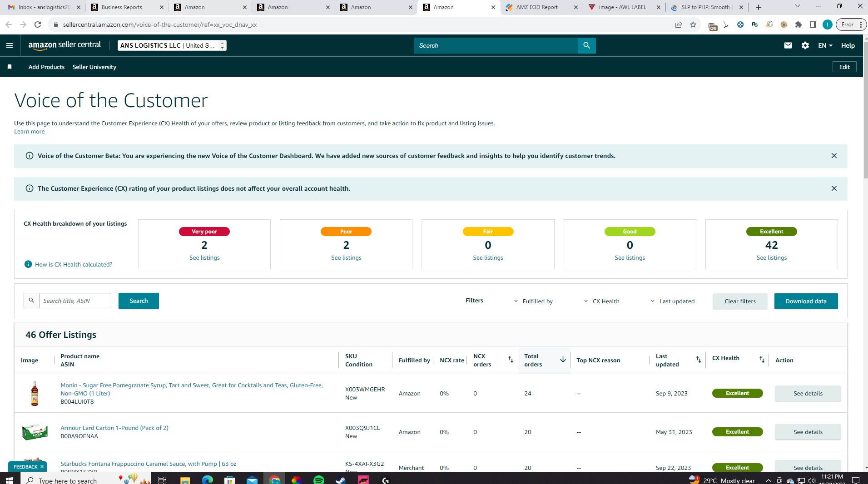
Task: Open the browser extensions puzzle icon
Action: point(799,25)
